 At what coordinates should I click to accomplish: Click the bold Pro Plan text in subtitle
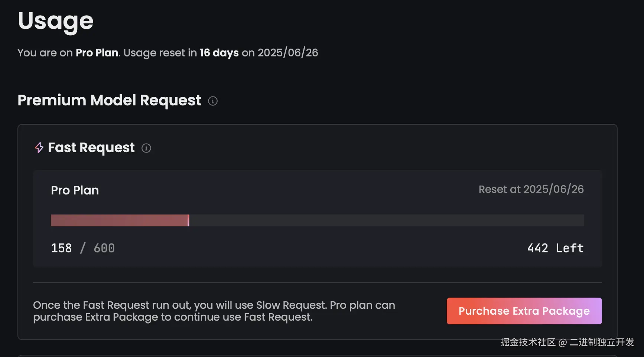click(x=97, y=53)
